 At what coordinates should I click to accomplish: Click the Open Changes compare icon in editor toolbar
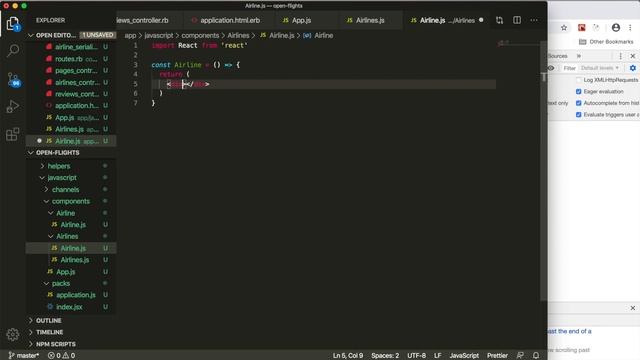(499, 20)
